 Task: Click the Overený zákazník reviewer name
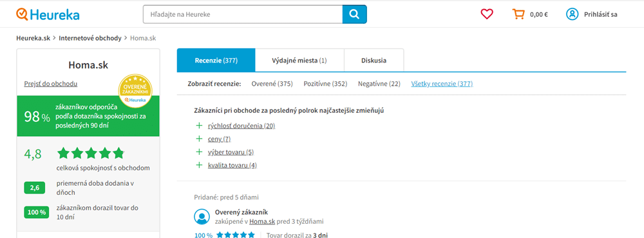241,212
